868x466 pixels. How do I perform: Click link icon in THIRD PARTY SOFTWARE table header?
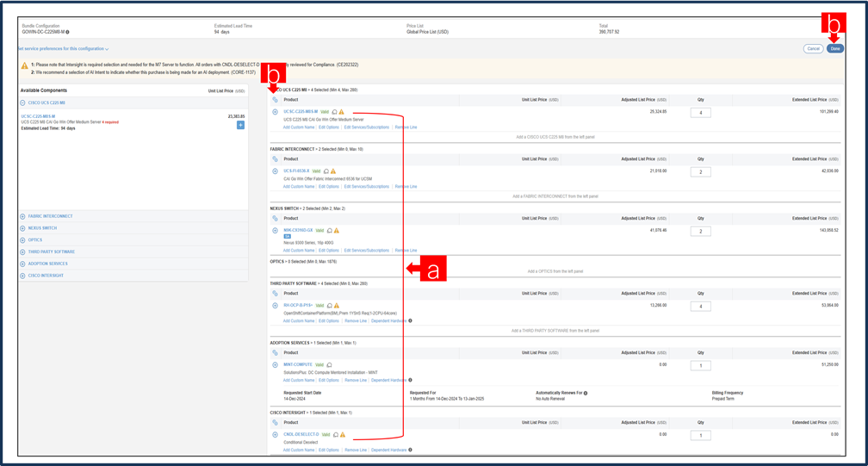tap(276, 294)
